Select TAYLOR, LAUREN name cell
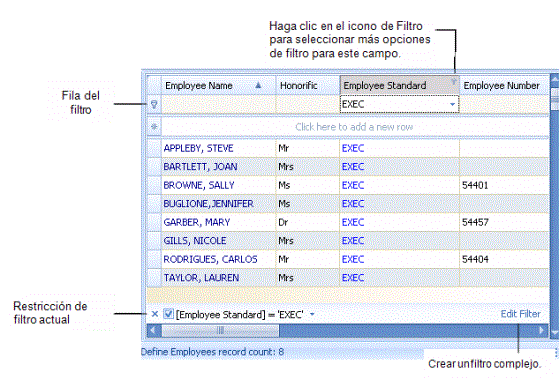The width and height of the screenshot is (559, 387). click(219, 278)
